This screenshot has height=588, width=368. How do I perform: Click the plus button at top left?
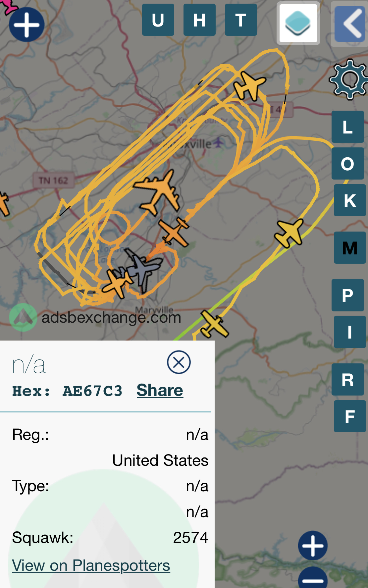(26, 25)
